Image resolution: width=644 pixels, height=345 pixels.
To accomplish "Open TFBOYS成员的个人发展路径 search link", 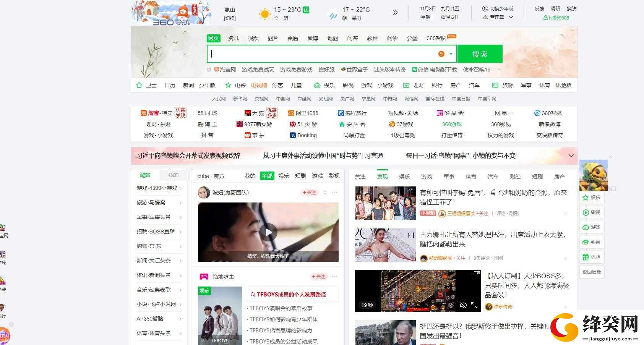I will point(292,295).
